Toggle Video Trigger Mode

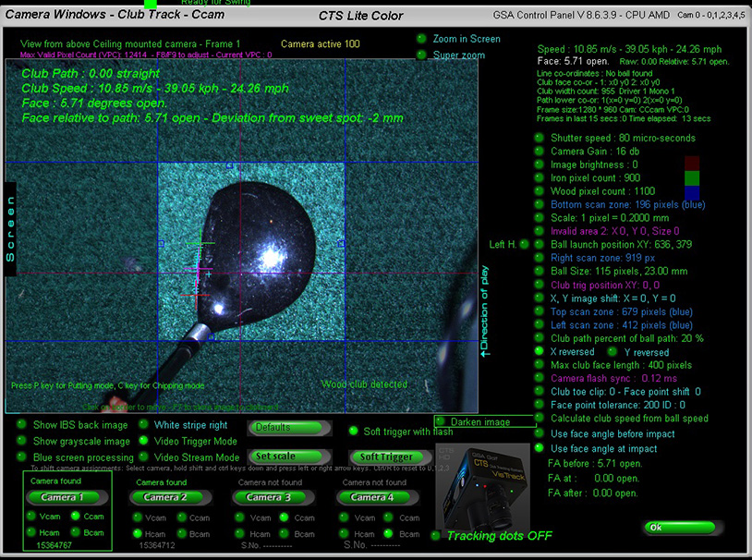[143, 441]
